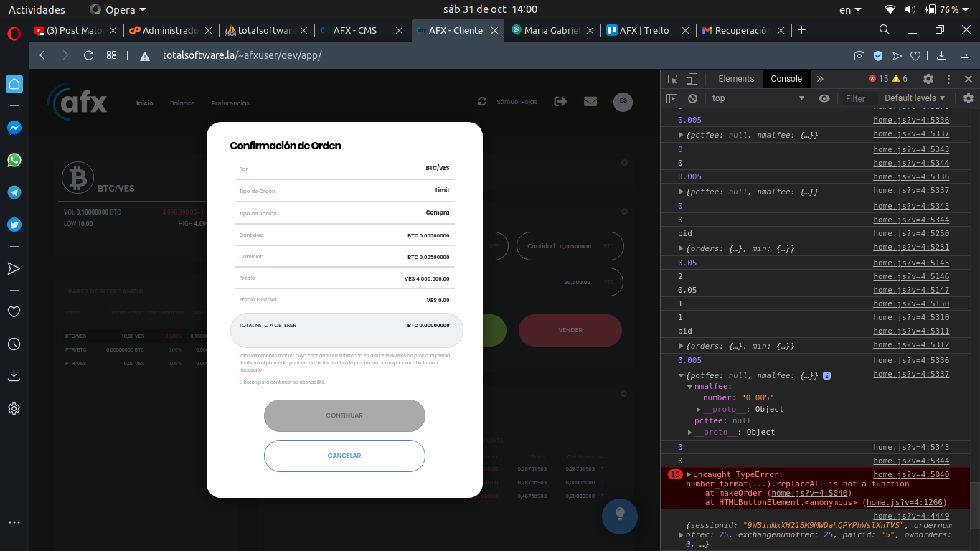The height and width of the screenshot is (551, 980).
Task: Open Telegram in the Opera sidebar
Action: pyautogui.click(x=14, y=192)
